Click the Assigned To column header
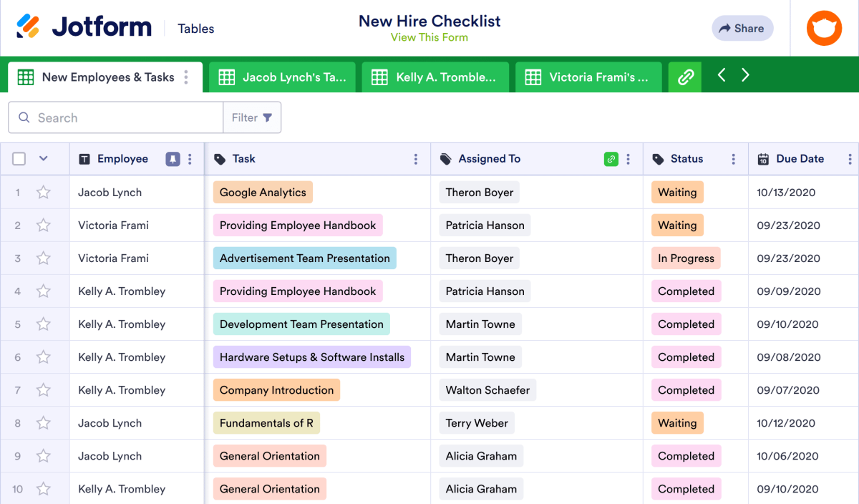Image resolution: width=859 pixels, height=504 pixels. coord(490,159)
